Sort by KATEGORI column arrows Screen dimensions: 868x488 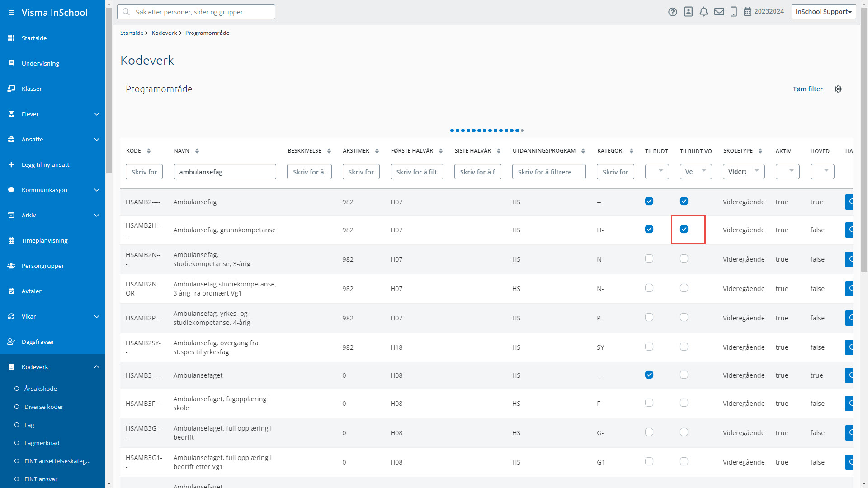(x=632, y=151)
